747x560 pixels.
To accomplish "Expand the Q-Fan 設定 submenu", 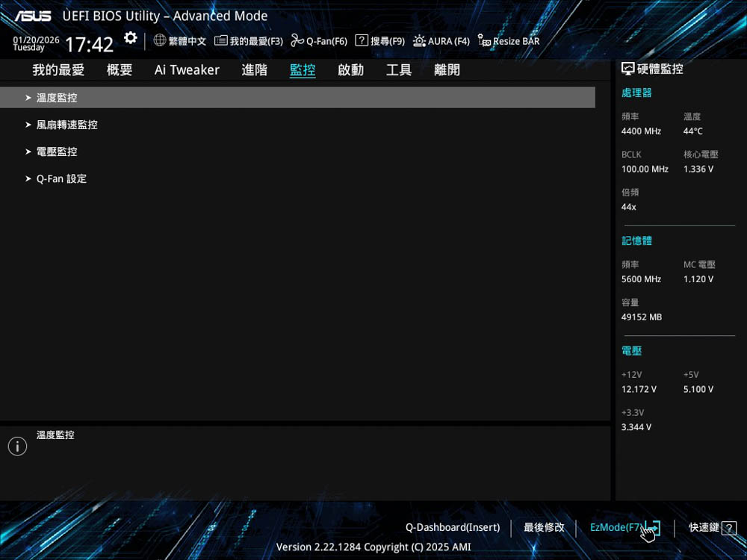I will [61, 179].
